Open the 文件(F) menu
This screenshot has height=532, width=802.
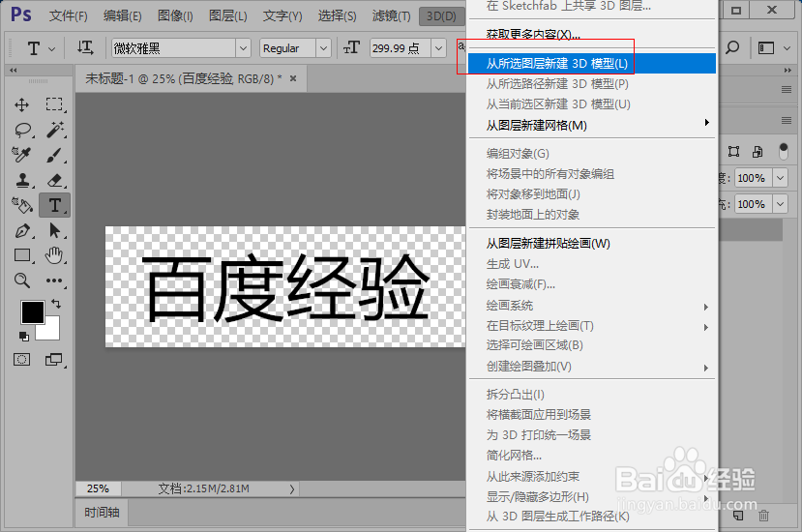(x=68, y=16)
